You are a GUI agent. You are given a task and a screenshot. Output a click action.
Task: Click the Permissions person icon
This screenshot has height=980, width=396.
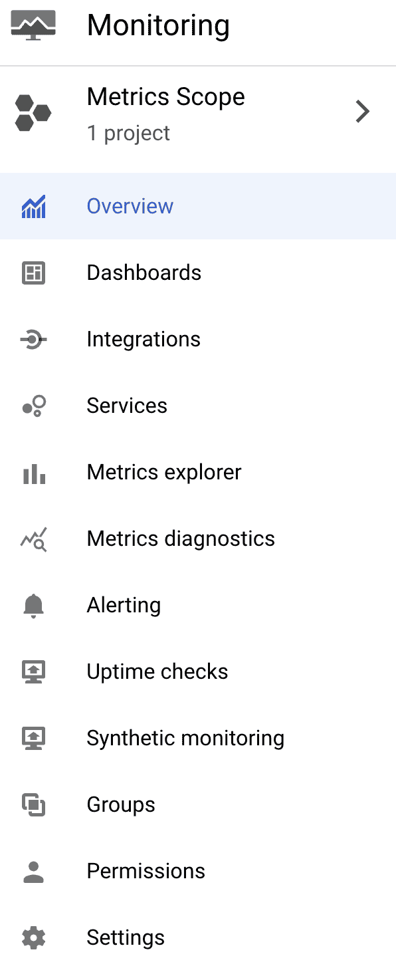pos(34,871)
